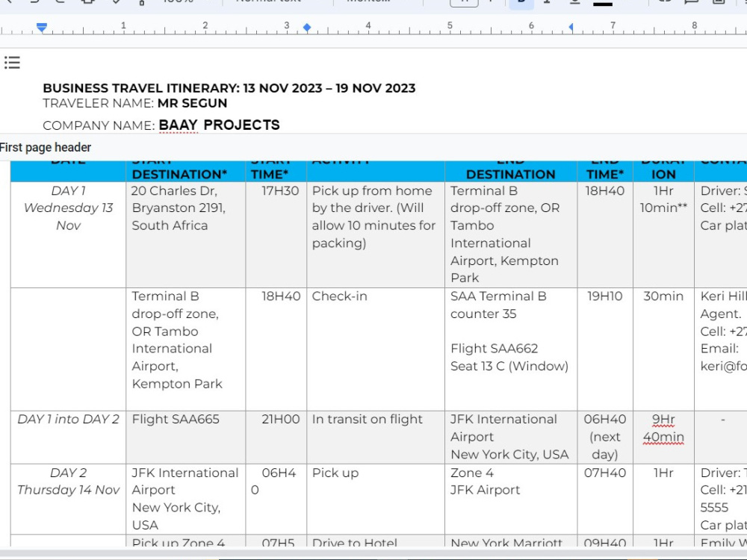The image size is (747, 560).
Task: Select the 'DURATION' header cell
Action: point(663,171)
